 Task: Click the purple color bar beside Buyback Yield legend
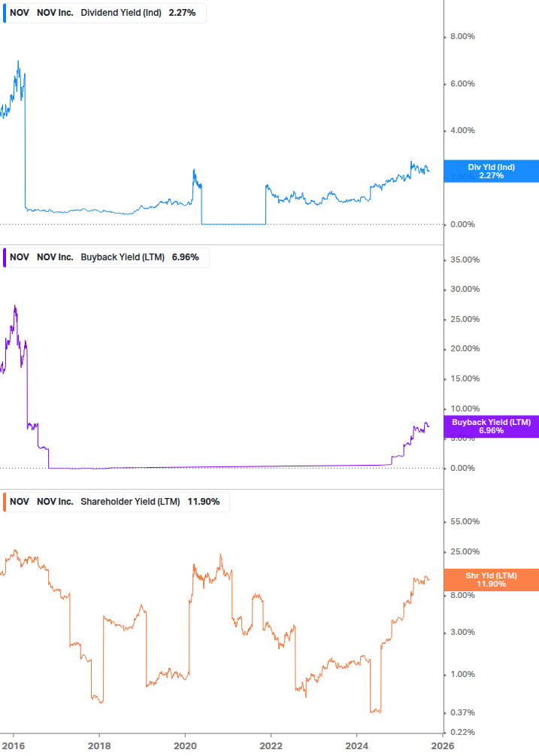[x=5, y=257]
